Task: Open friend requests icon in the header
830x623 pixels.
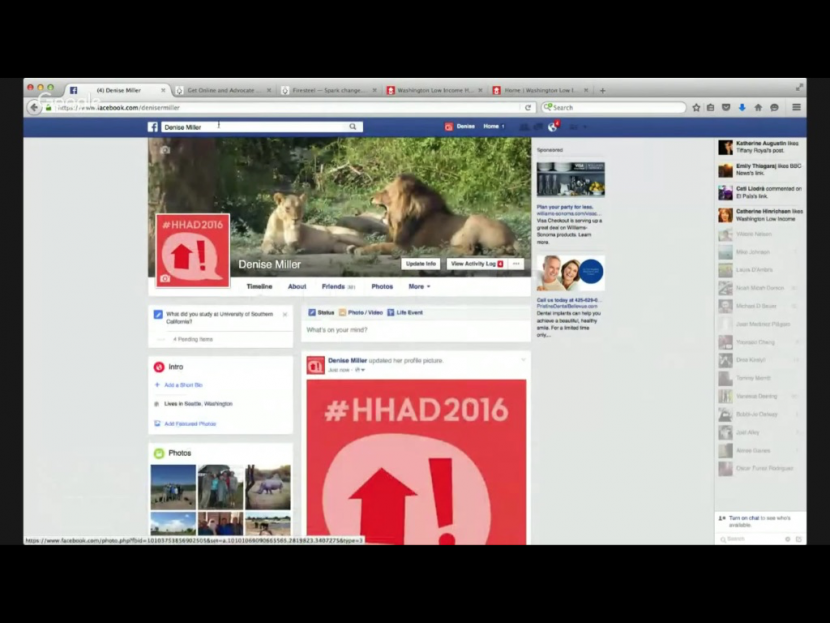Action: [524, 127]
